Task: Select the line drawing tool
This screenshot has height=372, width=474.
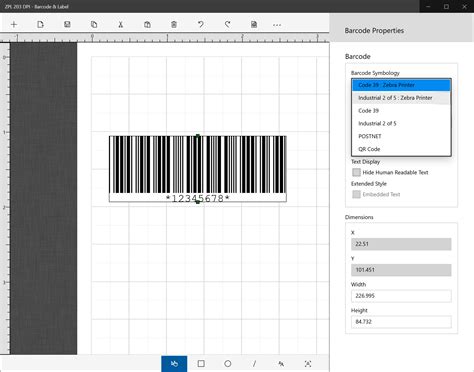Action: click(x=254, y=364)
